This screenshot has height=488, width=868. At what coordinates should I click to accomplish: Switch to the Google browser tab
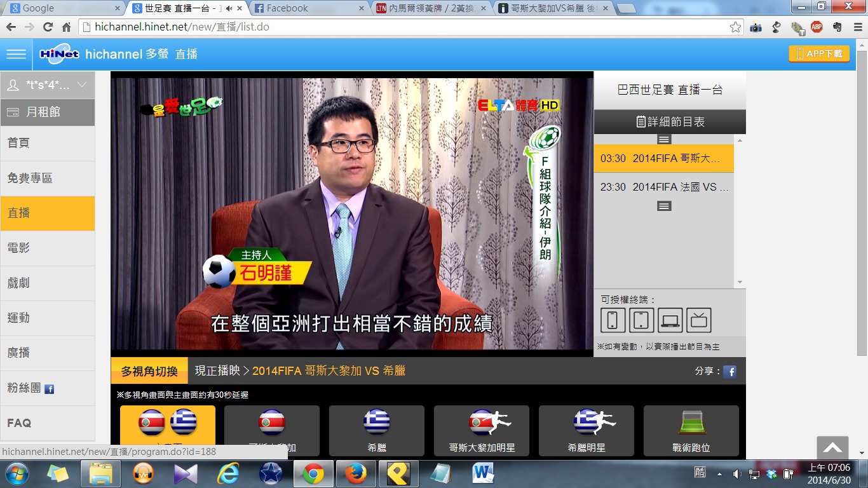click(64, 8)
